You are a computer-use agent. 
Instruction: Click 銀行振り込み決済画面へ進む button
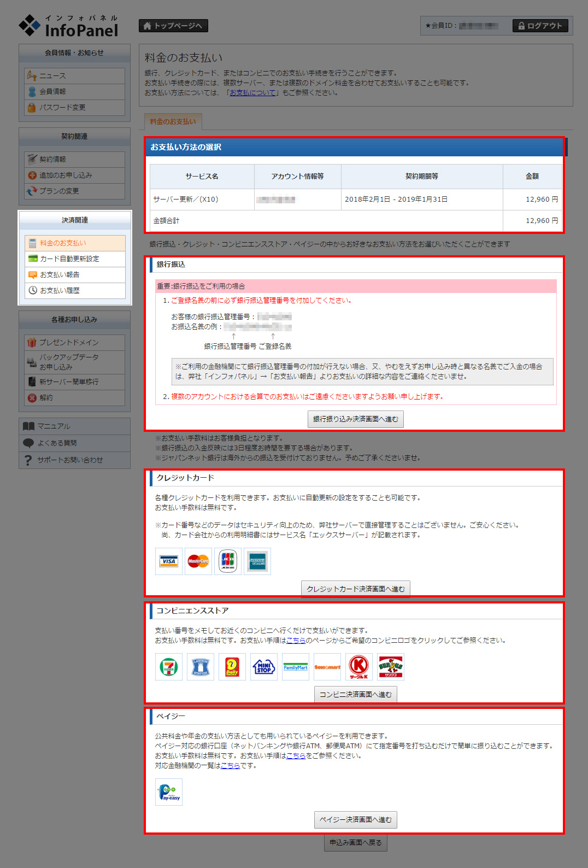(356, 419)
